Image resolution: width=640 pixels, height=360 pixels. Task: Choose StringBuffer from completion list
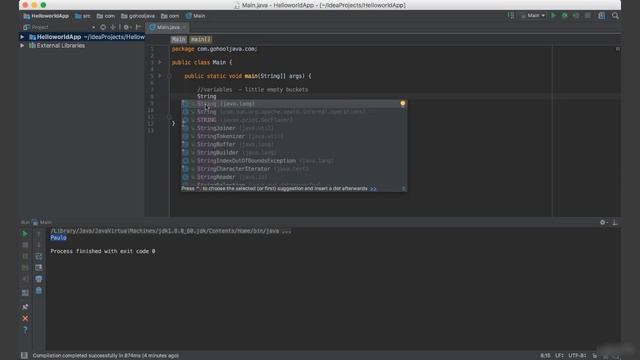294,144
